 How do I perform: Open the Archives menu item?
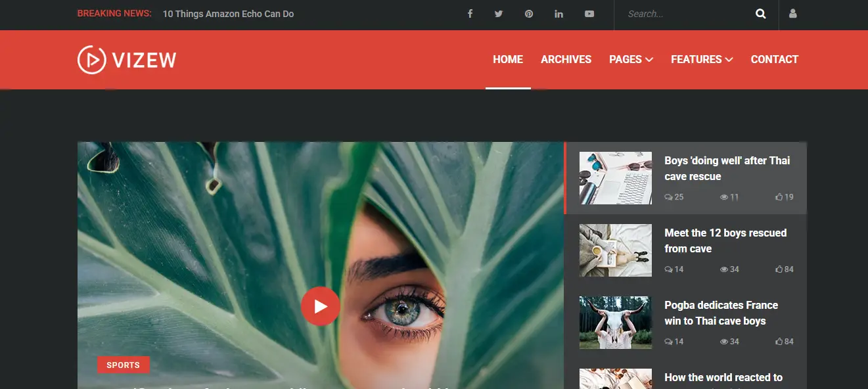(x=566, y=59)
